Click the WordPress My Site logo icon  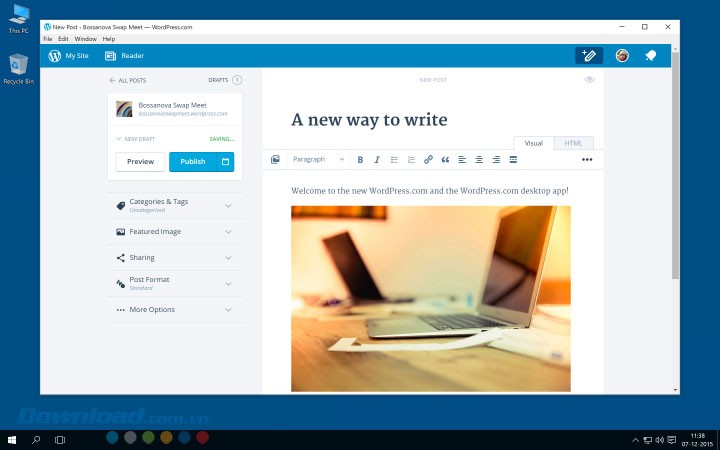(55, 56)
